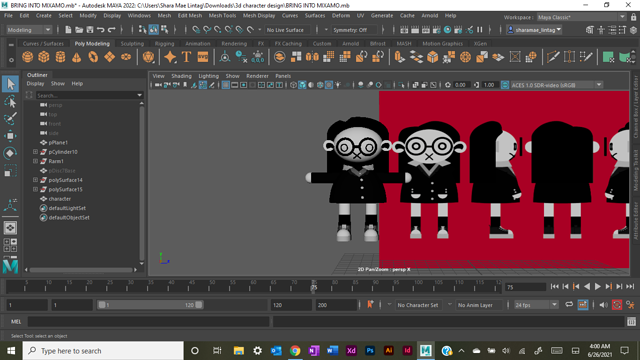The image size is (640, 360).
Task: Open Photoshop from the taskbar
Action: (370, 351)
